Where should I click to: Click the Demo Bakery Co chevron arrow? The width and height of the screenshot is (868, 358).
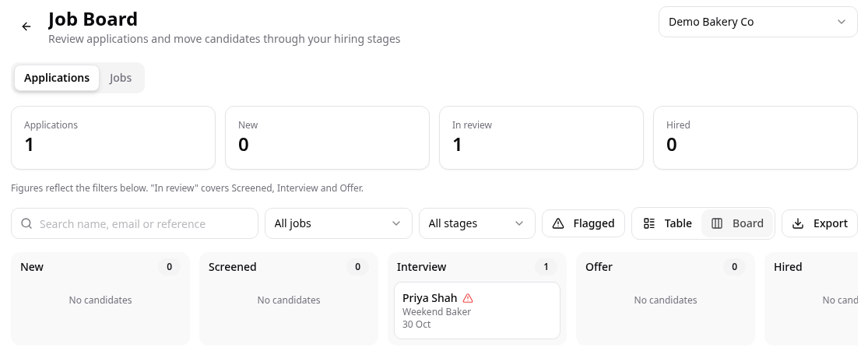pyautogui.click(x=842, y=22)
